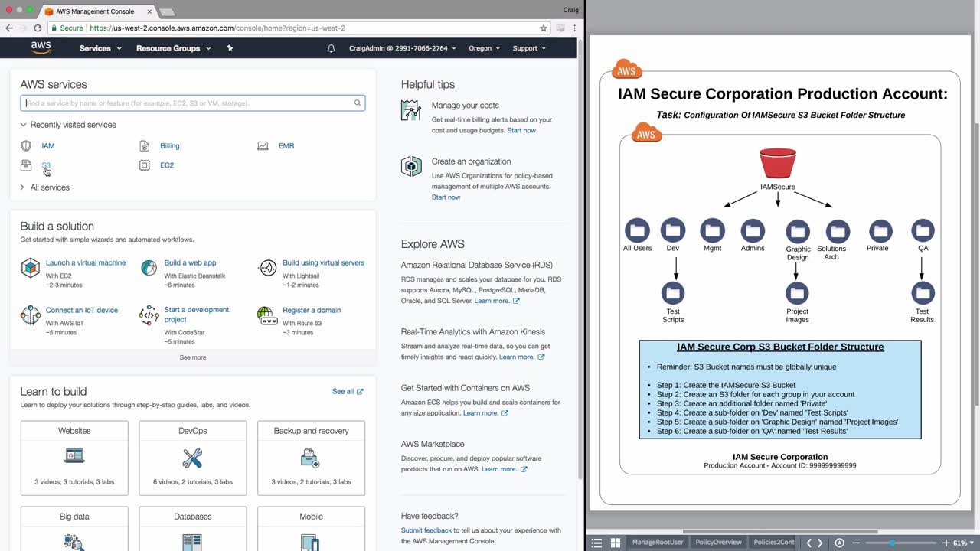This screenshot has height=551, width=980.
Task: Select the AWS Management Console browser tab
Action: pyautogui.click(x=95, y=11)
